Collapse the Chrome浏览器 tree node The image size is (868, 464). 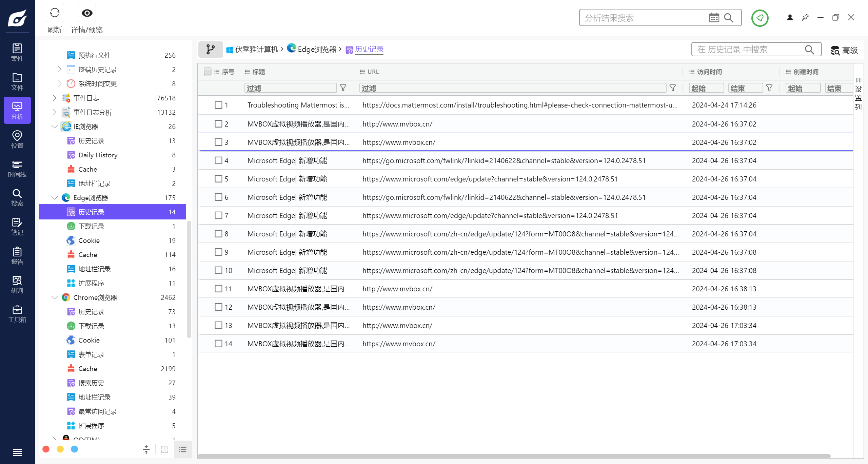[x=55, y=297]
